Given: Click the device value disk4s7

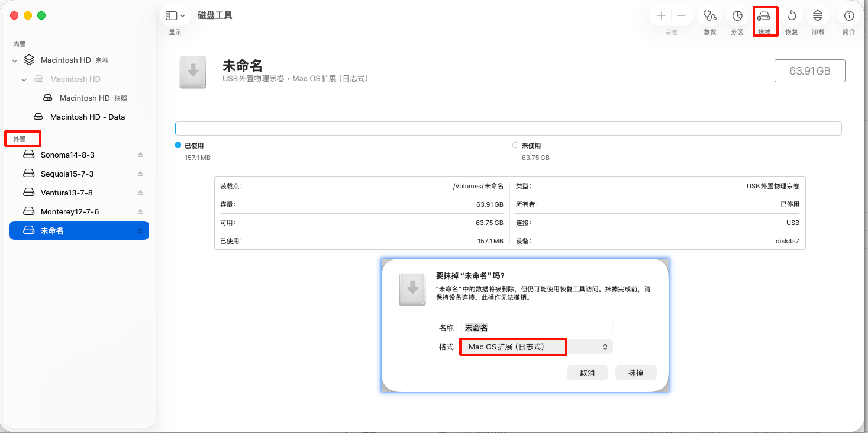Looking at the screenshot, I should (x=787, y=241).
